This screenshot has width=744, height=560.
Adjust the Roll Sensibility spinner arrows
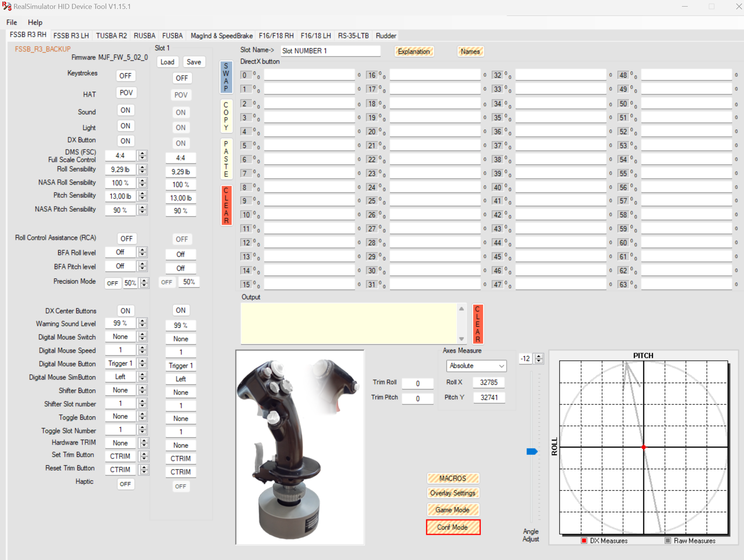pos(142,169)
